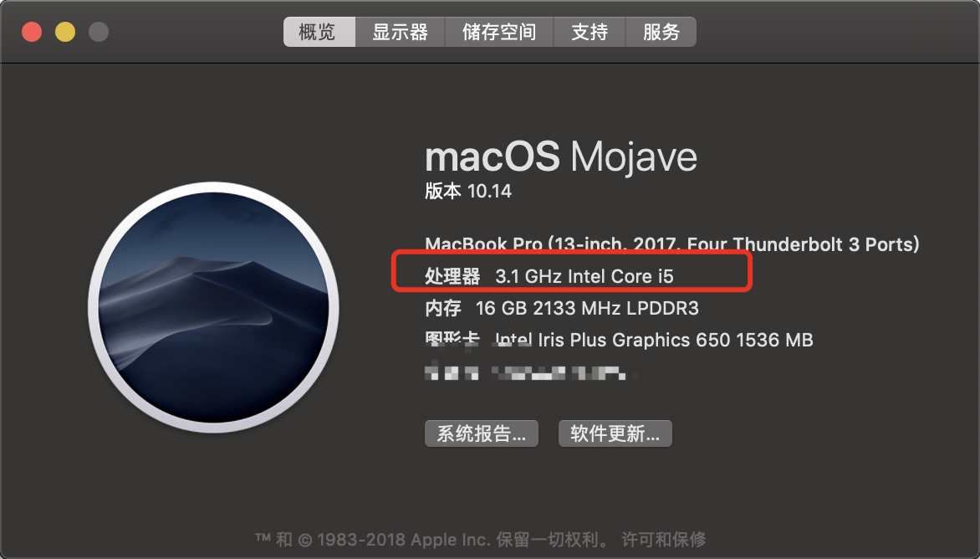Open the 许可和保修 link

pos(664,538)
